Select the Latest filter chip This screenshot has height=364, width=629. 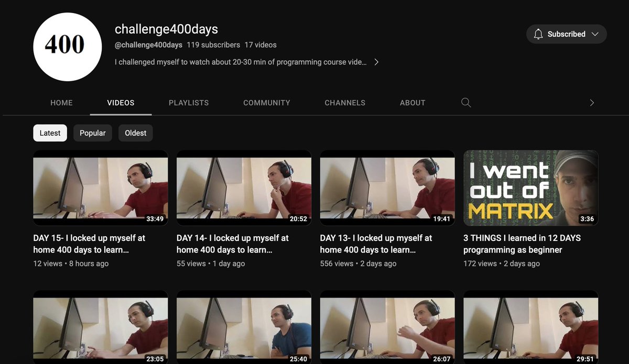click(x=50, y=133)
